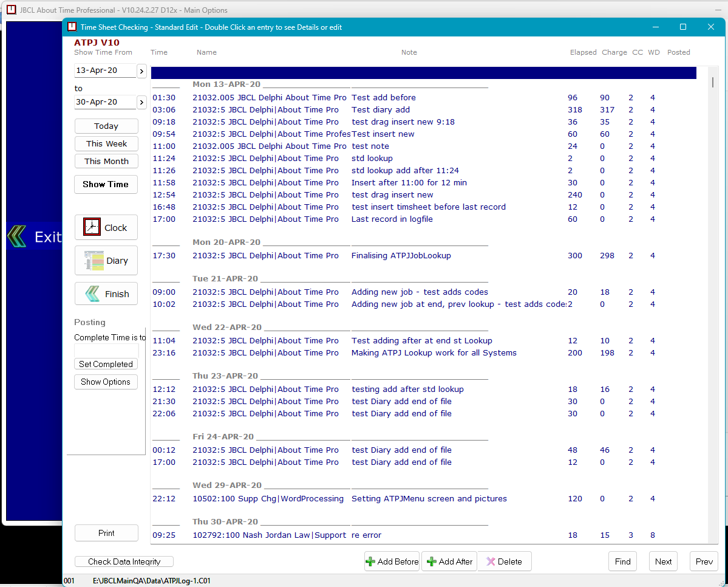Click the Complete Time input field
This screenshot has height=587, width=728.
[106, 351]
